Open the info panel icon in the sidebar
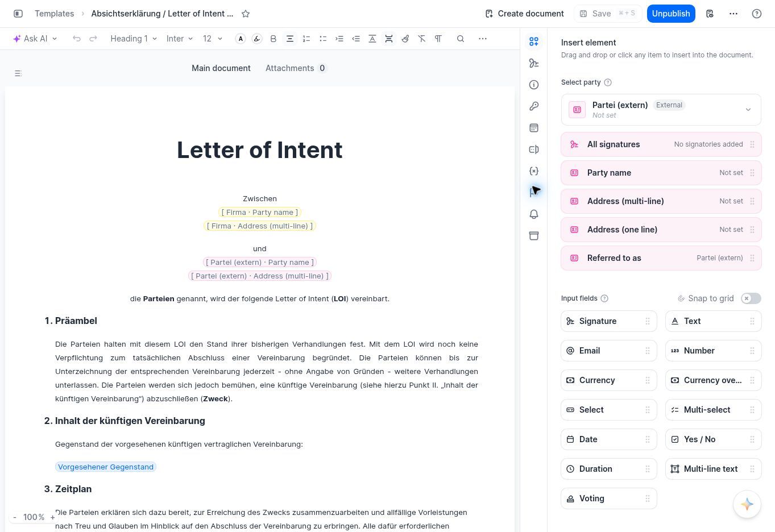Viewport: 775px width, 532px height. click(533, 85)
